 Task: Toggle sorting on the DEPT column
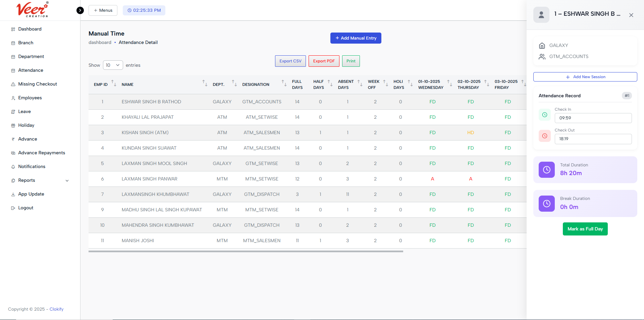(233, 84)
